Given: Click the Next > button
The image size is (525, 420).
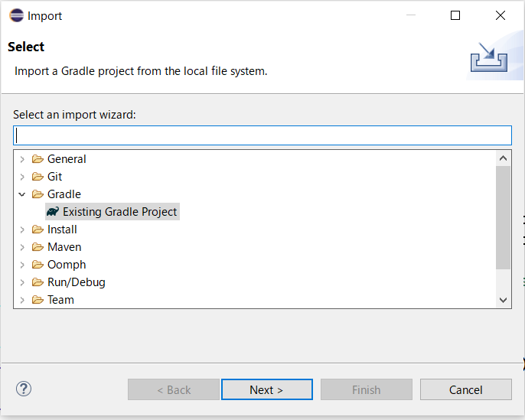Looking at the screenshot, I should coord(267,389).
